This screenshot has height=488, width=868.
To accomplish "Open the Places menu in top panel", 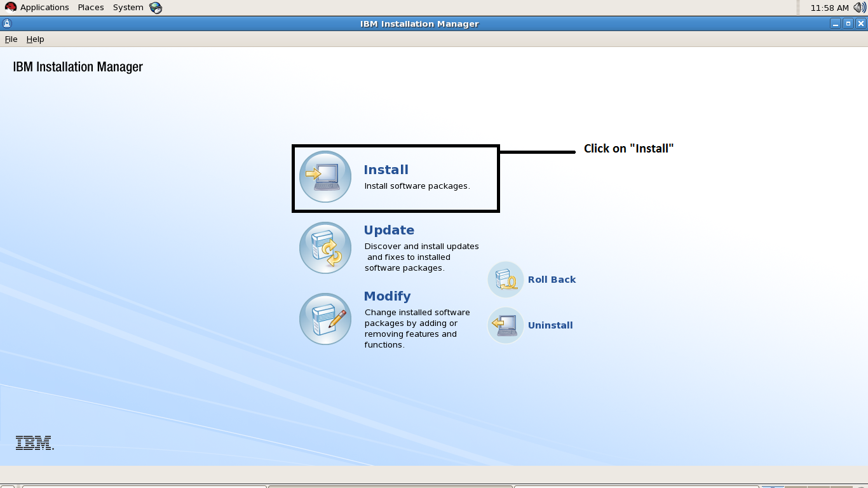I will coord(91,8).
